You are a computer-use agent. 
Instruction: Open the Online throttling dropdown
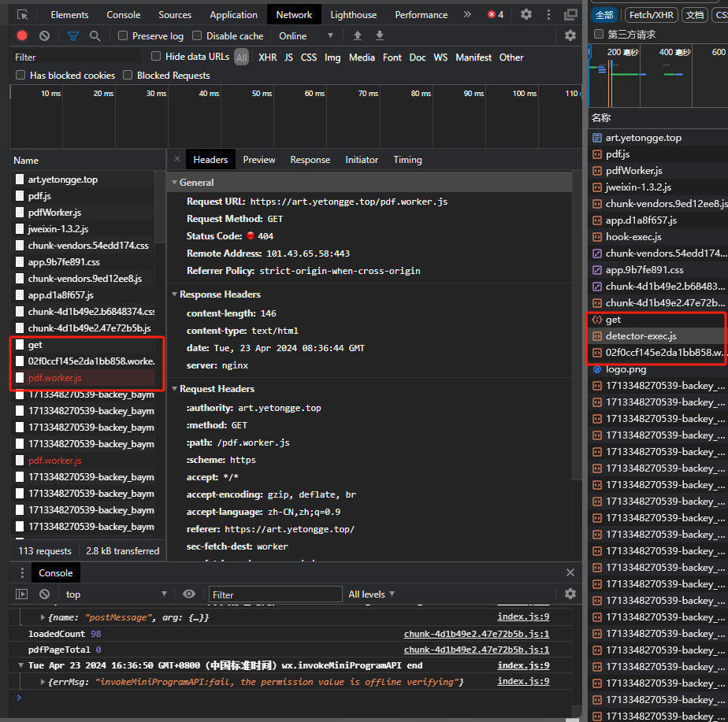(306, 35)
